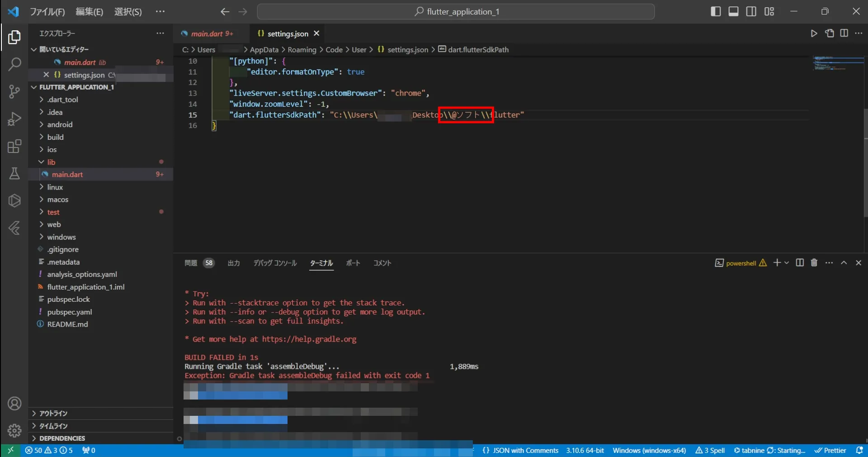Split the editor right
This screenshot has width=868, height=457.
[x=844, y=33]
